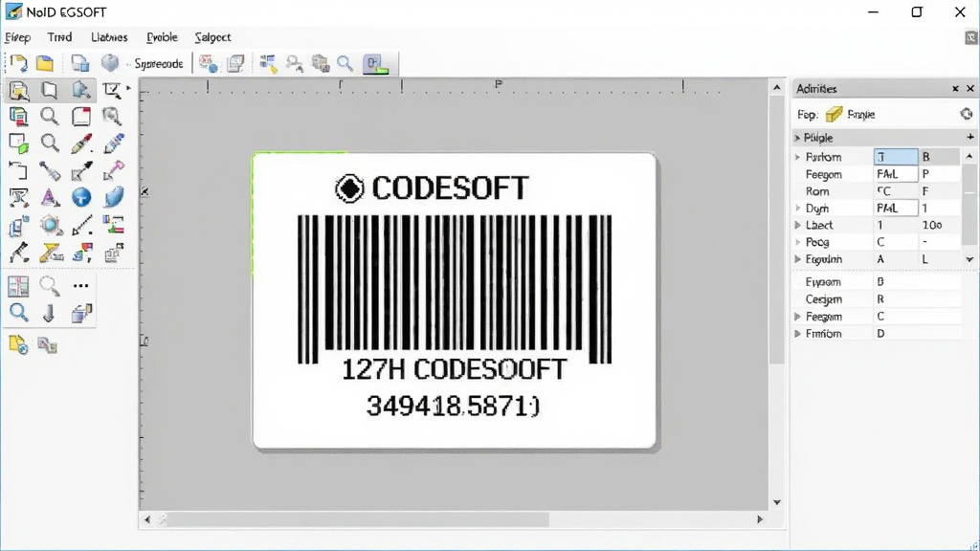The width and height of the screenshot is (980, 551).
Task: Select the blank page tool in the palette
Action: pos(50,91)
